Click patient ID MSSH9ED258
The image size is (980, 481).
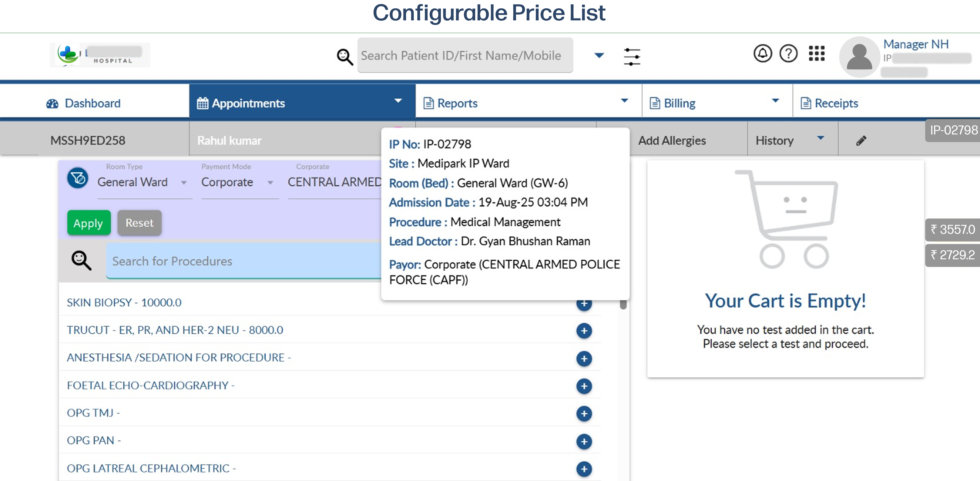(88, 140)
